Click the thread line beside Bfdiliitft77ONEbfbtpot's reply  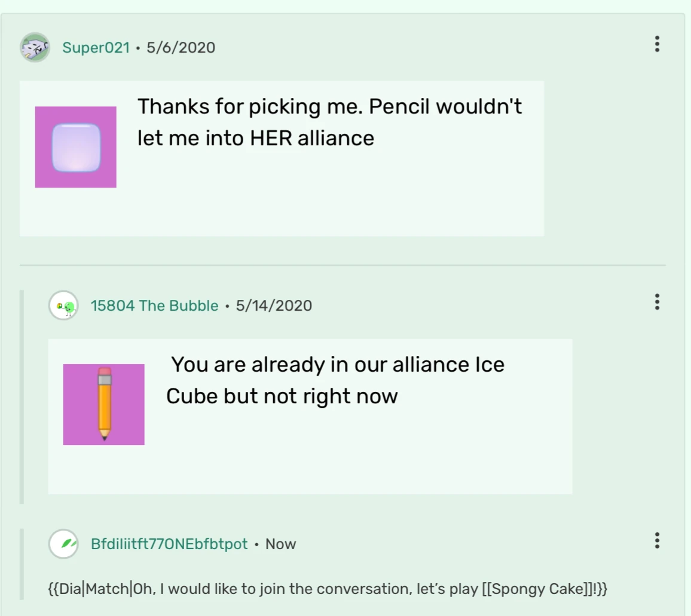[22, 563]
